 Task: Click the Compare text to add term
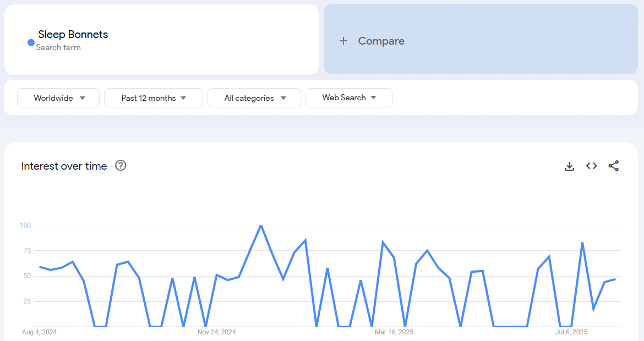coord(381,41)
